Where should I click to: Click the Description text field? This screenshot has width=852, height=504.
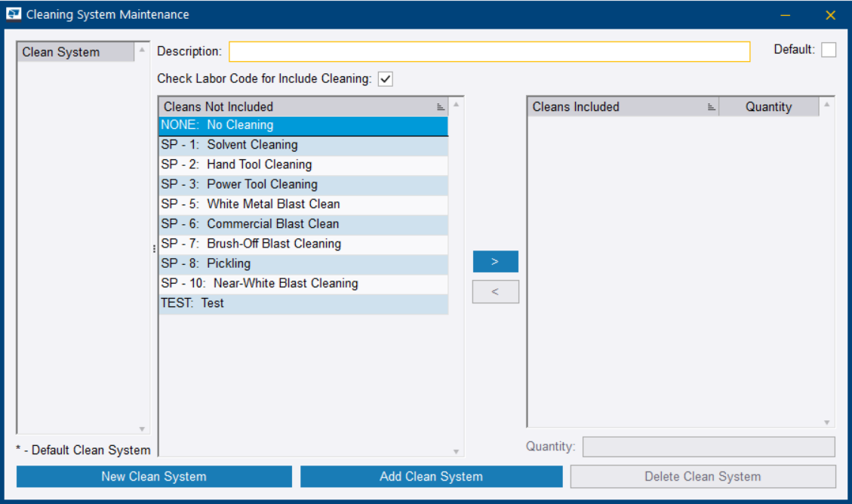(x=489, y=51)
